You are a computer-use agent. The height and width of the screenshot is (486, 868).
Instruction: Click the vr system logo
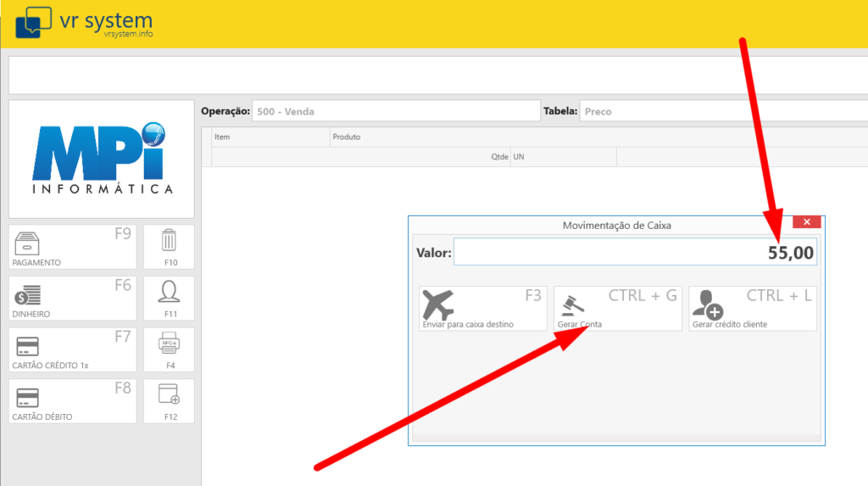click(x=84, y=23)
